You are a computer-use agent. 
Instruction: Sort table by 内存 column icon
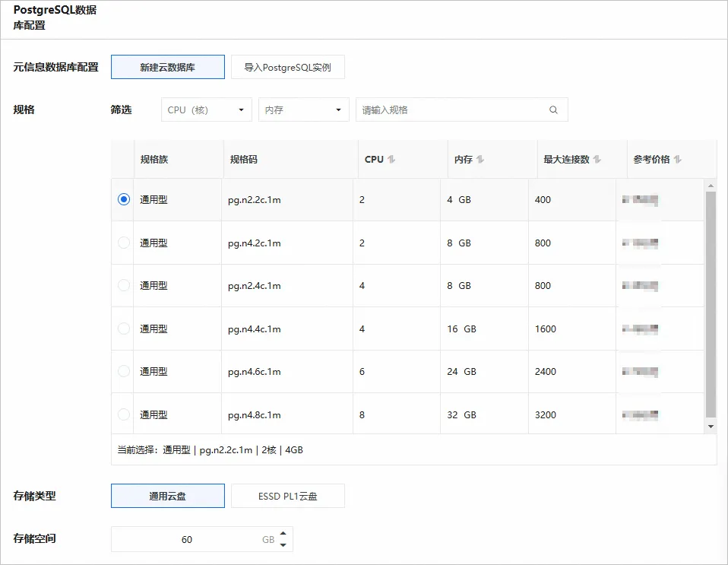coord(480,160)
